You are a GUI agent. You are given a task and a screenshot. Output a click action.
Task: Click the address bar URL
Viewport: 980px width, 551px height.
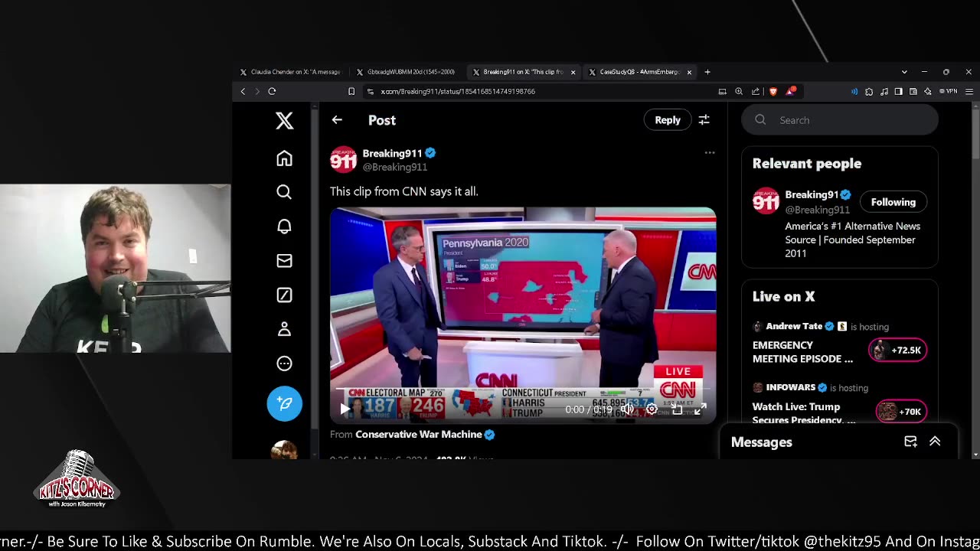pos(458,91)
